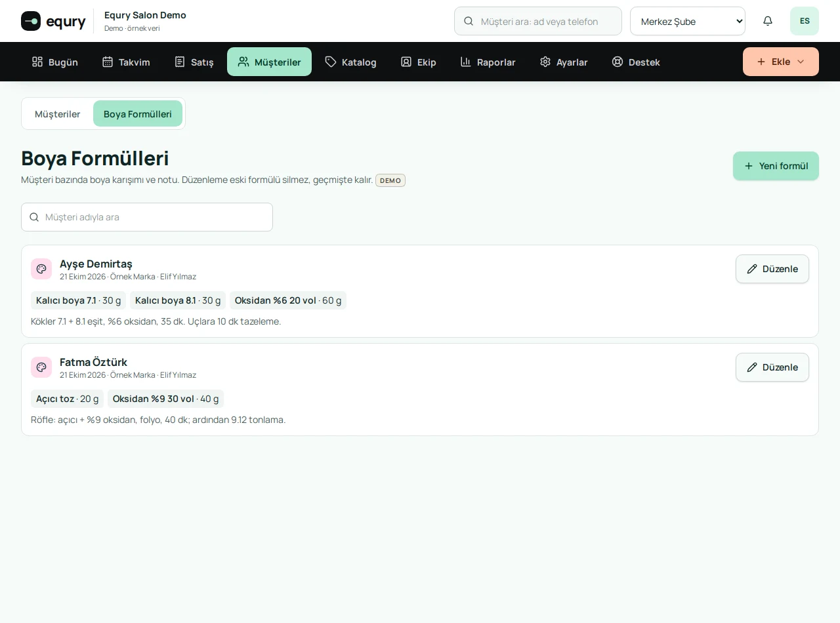Edit Ayşe Demirtaş formula with Düzenle
This screenshot has width=840, height=623.
coord(772,269)
